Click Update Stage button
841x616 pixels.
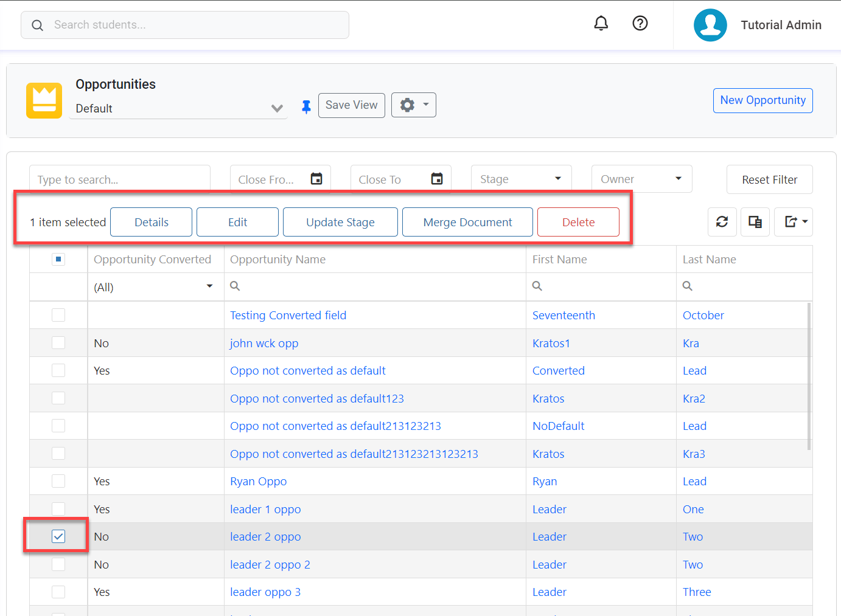[340, 222]
